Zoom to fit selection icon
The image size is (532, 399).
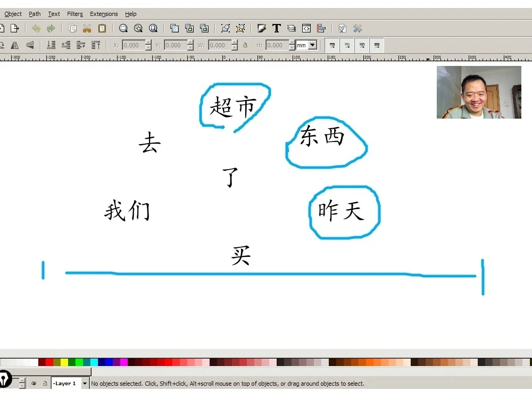click(x=123, y=28)
